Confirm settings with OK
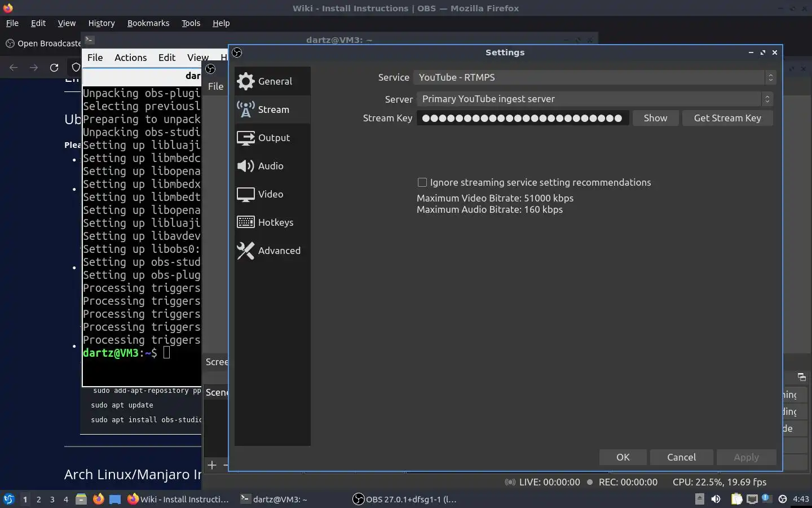 623,457
